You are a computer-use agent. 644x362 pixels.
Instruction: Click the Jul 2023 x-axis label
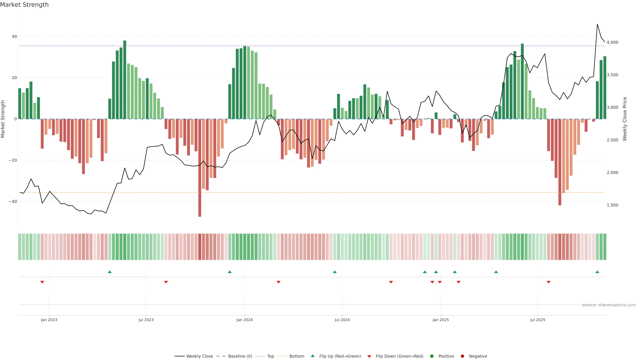(x=146, y=320)
